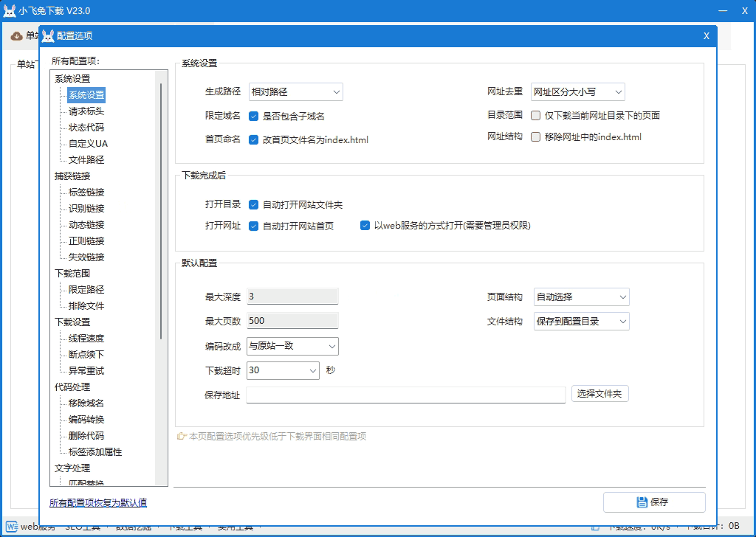Click the 保存地址 input field

pos(405,395)
